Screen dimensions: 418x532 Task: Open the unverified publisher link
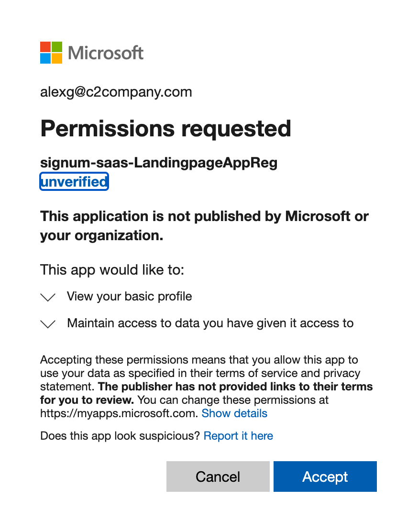pos(74,182)
